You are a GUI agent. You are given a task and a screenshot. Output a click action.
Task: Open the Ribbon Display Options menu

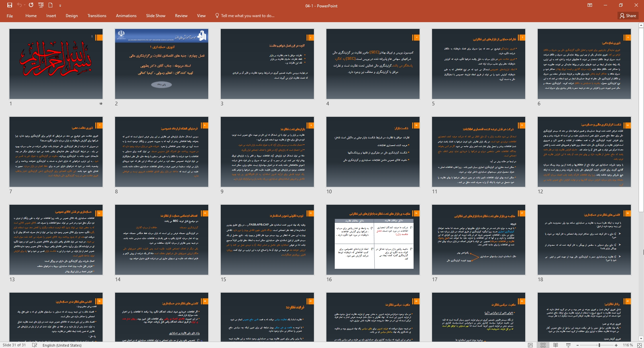tap(590, 5)
